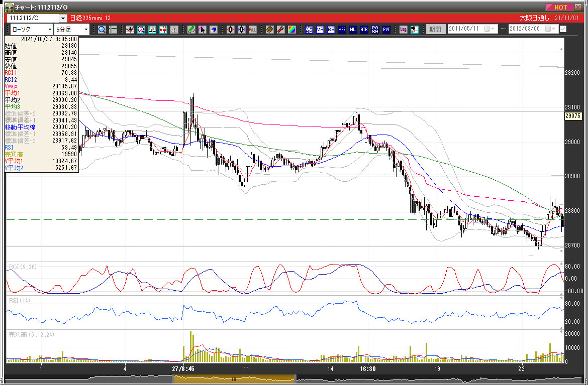Click the 標準偏差+2 value row
The width and height of the screenshot is (588, 385).
pyautogui.click(x=41, y=113)
